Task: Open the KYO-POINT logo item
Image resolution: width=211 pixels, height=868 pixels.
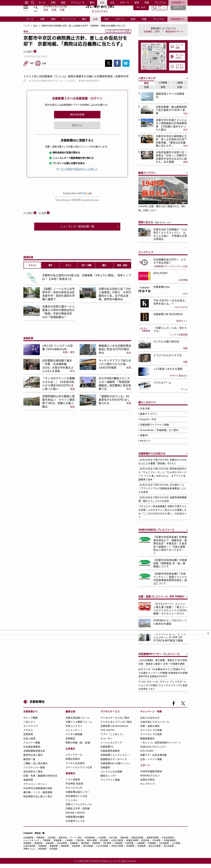Action: [145, 276]
